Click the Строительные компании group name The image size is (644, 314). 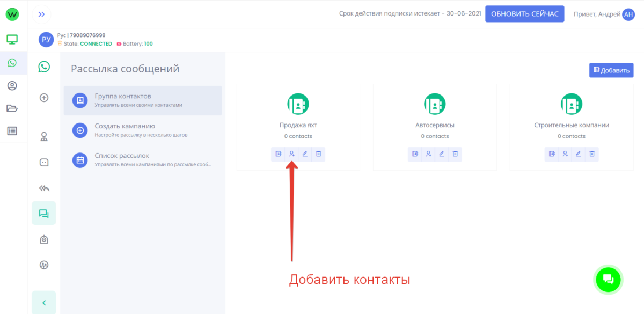572,125
